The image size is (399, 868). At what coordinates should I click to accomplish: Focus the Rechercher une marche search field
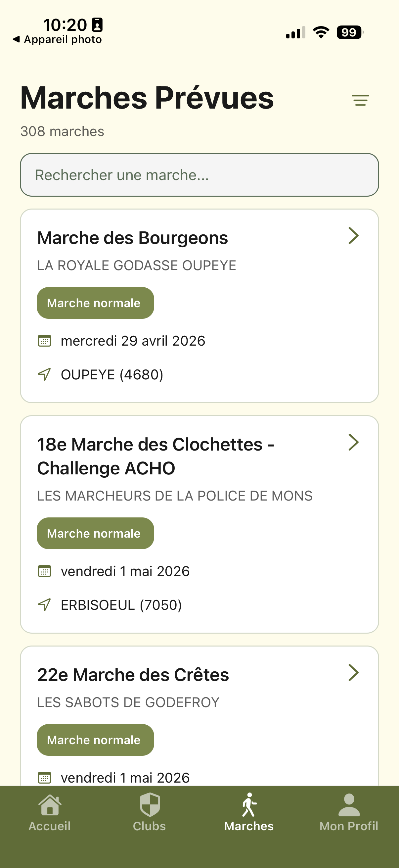coord(199,175)
